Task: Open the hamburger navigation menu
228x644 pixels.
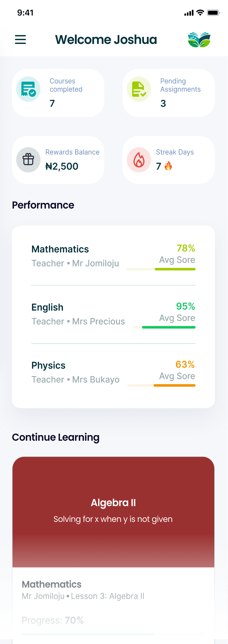Action: (x=20, y=39)
